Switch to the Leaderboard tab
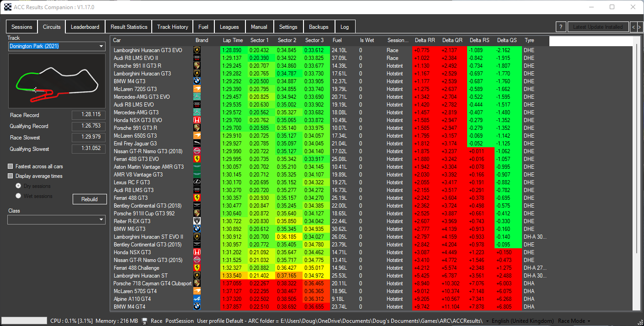This screenshot has height=326, width=644. click(85, 27)
